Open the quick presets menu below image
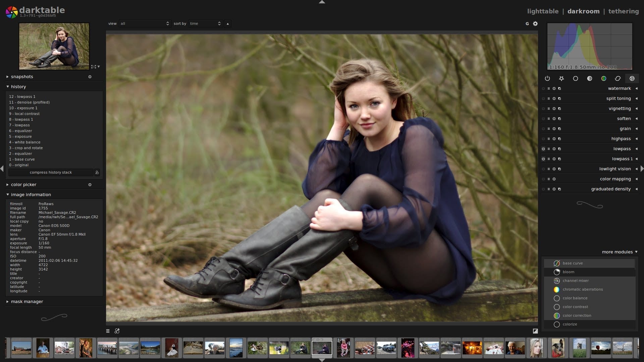The width and height of the screenshot is (644, 362). [108, 331]
